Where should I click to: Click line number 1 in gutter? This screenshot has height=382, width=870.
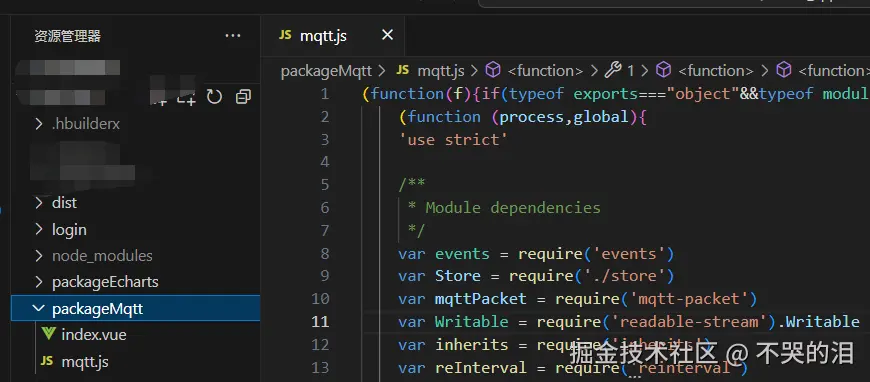point(325,94)
